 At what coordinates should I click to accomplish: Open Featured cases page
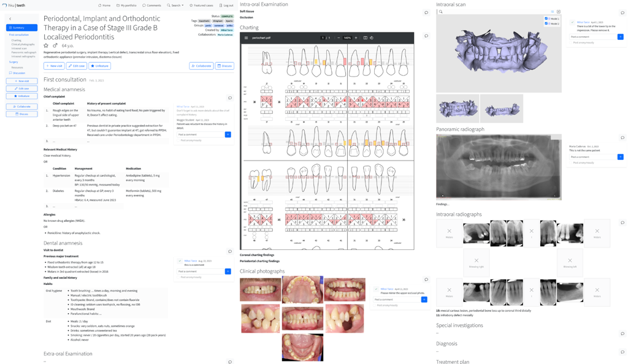(201, 6)
